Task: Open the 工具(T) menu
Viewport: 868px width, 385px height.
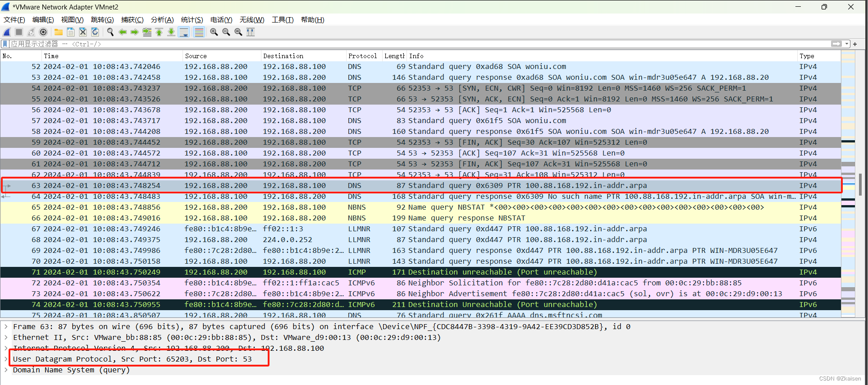Action: coord(283,20)
